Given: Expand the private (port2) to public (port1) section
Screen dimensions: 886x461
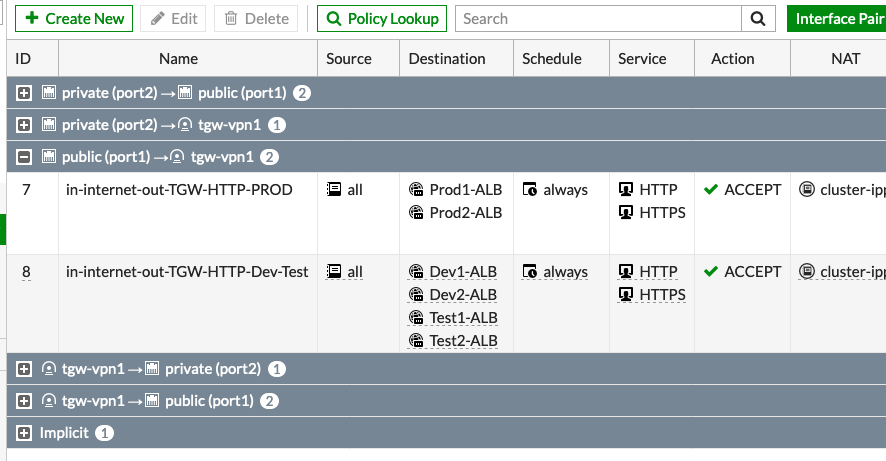Looking at the screenshot, I should pos(24,93).
